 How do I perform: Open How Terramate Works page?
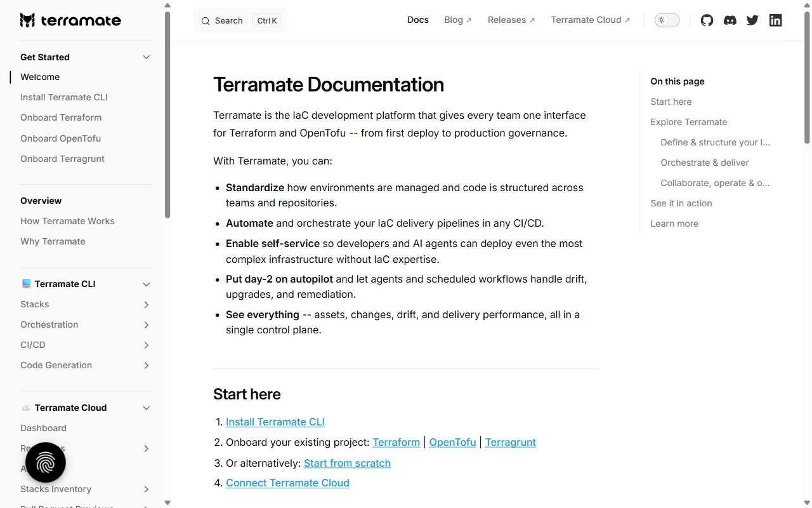[67, 221]
